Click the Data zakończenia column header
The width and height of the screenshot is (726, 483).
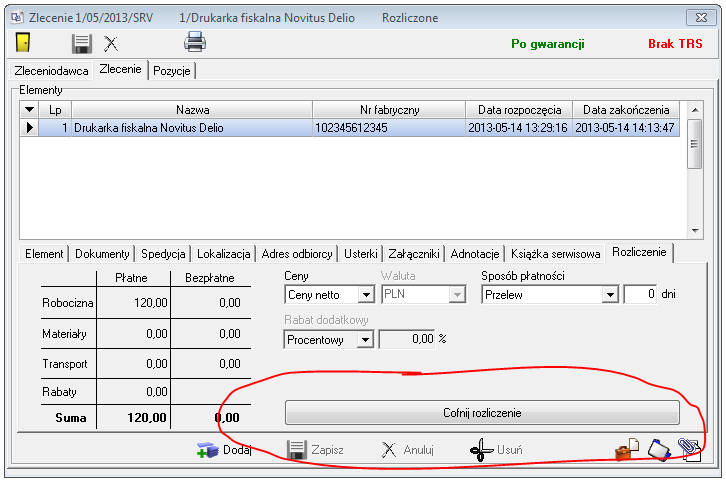[x=626, y=110]
